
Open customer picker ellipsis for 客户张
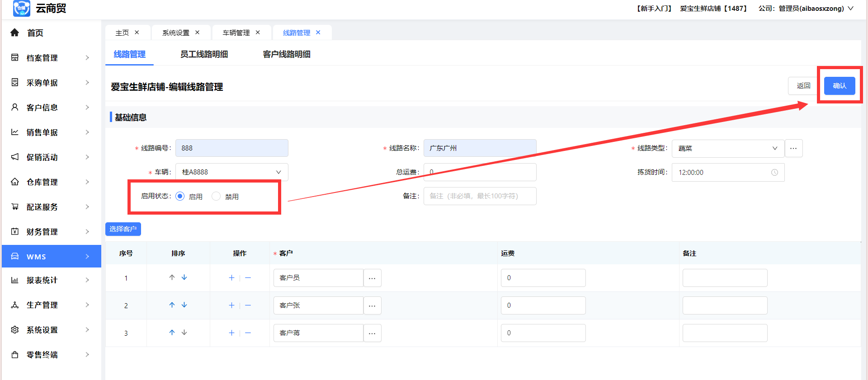pos(372,305)
